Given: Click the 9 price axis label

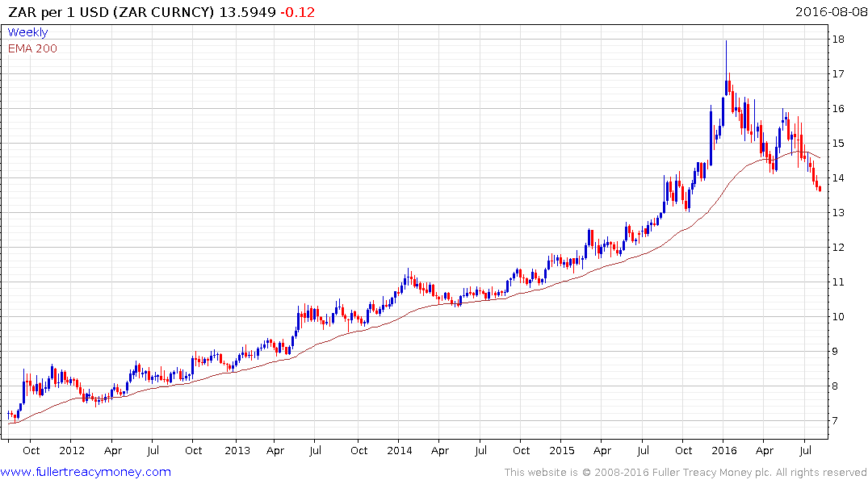Looking at the screenshot, I should [x=835, y=351].
